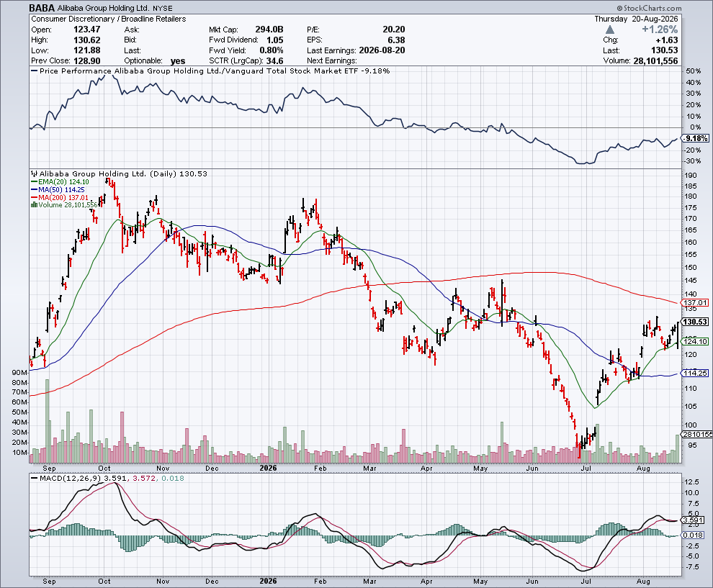Click the 90M label on the volume axis

pos(19,372)
